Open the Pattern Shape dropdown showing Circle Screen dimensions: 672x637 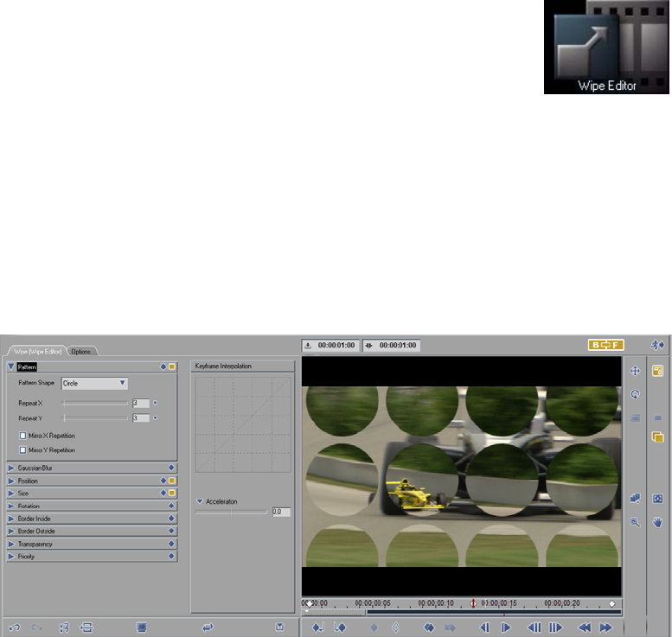point(95,384)
